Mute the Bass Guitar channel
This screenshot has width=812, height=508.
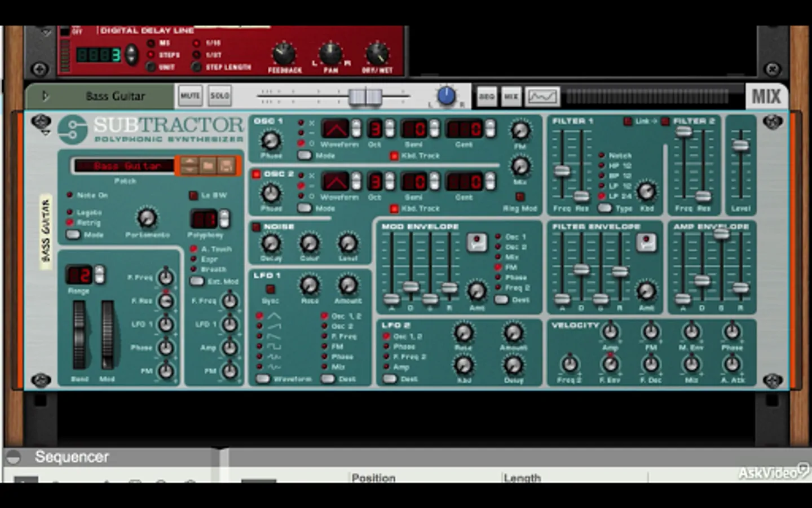(x=190, y=96)
